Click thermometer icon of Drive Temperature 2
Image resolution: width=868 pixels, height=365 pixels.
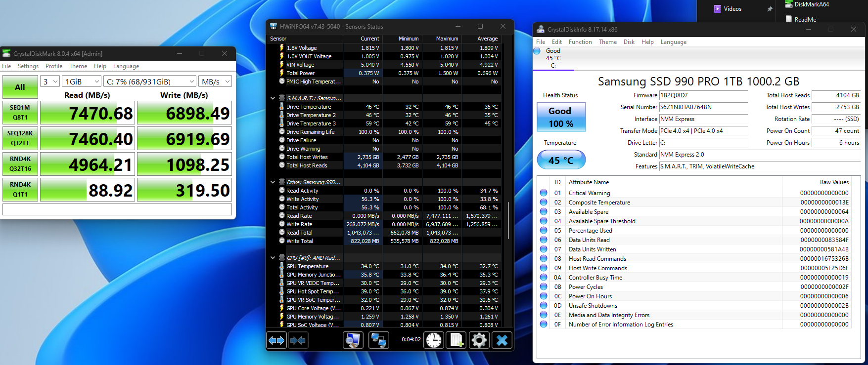[282, 115]
